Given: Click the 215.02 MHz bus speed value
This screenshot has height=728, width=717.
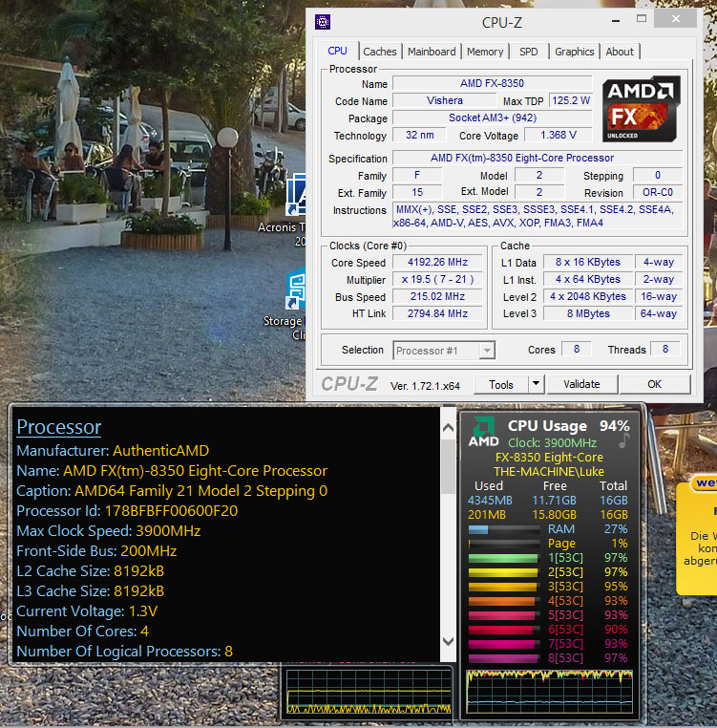Looking at the screenshot, I should [x=437, y=297].
